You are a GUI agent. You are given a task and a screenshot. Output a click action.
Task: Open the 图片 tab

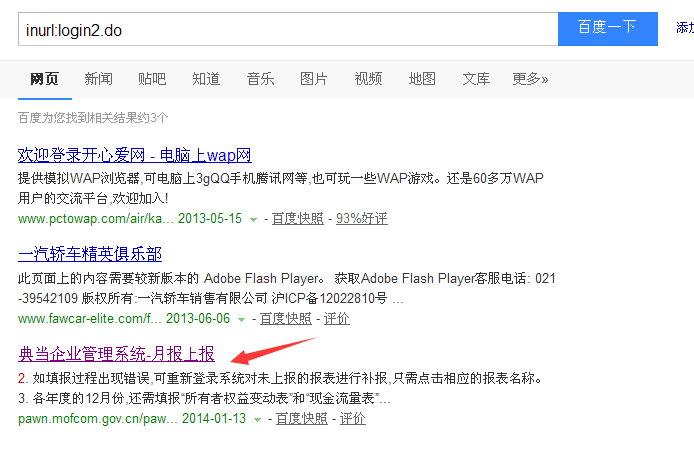point(314,79)
